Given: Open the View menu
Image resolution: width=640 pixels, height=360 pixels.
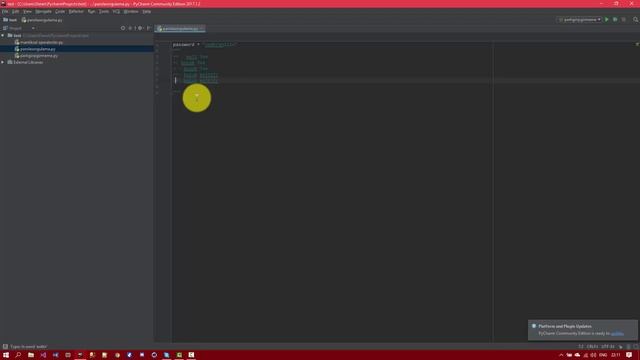Looking at the screenshot, I should pos(27,11).
